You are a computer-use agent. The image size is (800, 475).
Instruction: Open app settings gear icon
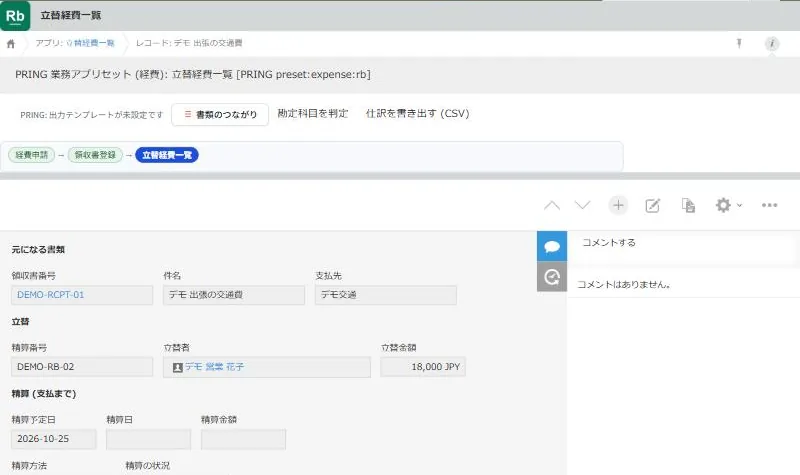[723, 205]
